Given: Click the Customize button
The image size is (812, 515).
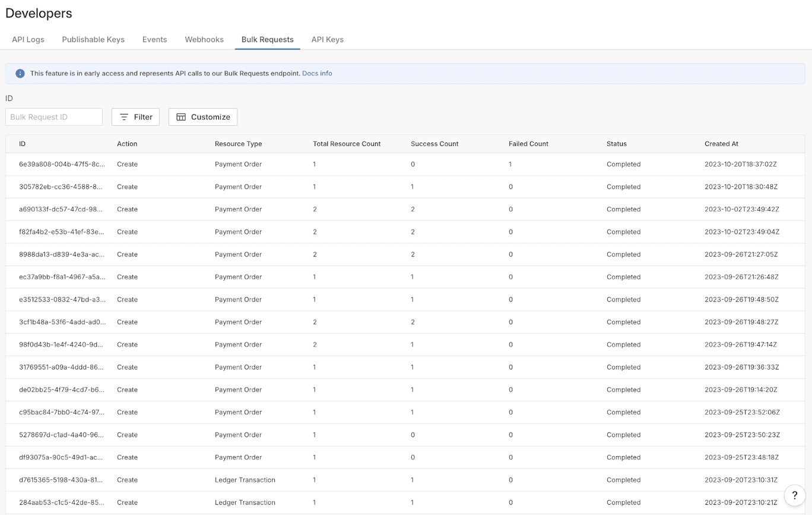Looking at the screenshot, I should tap(202, 116).
